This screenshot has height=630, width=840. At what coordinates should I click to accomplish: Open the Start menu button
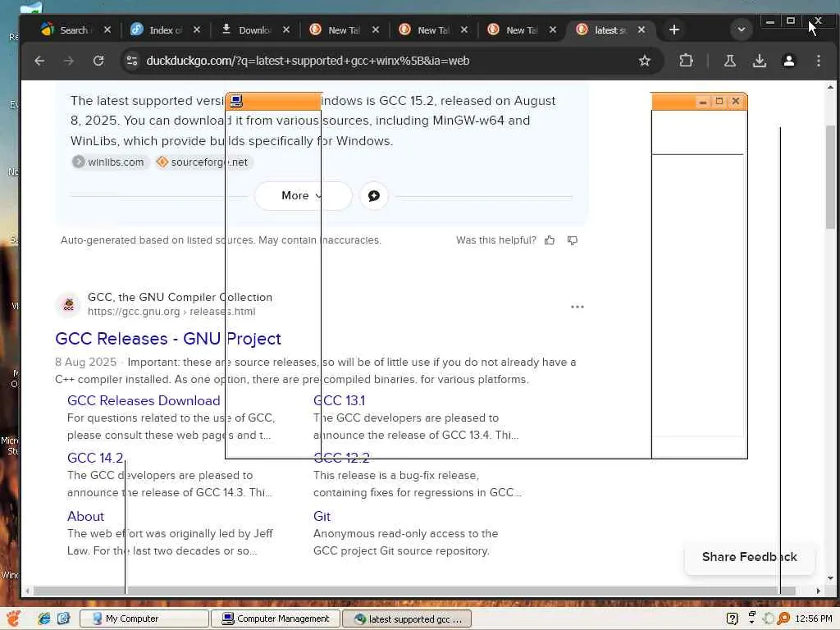click(13, 619)
